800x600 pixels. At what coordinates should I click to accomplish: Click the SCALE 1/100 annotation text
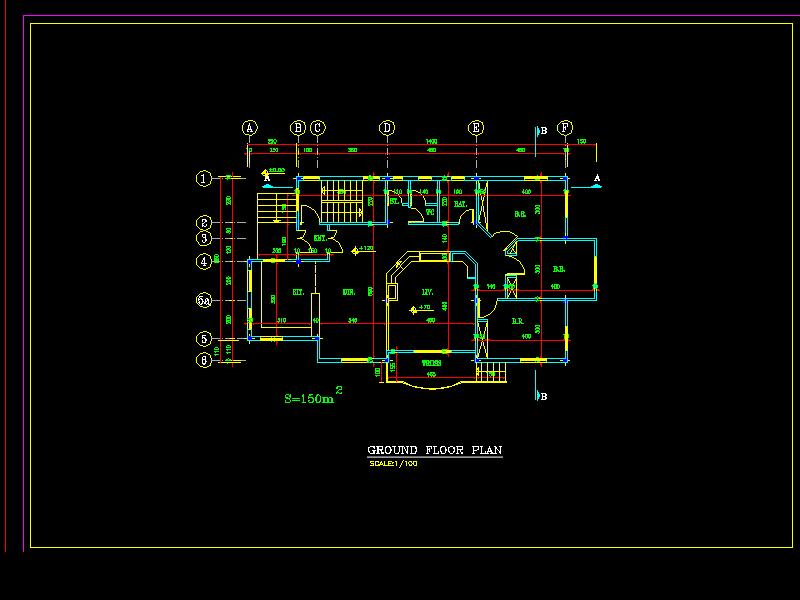click(393, 464)
